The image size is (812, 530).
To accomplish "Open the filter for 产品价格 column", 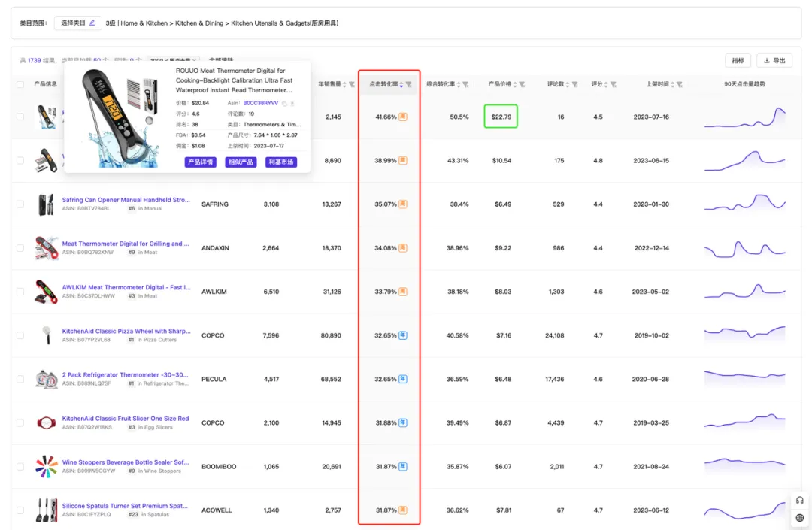I will pos(522,84).
